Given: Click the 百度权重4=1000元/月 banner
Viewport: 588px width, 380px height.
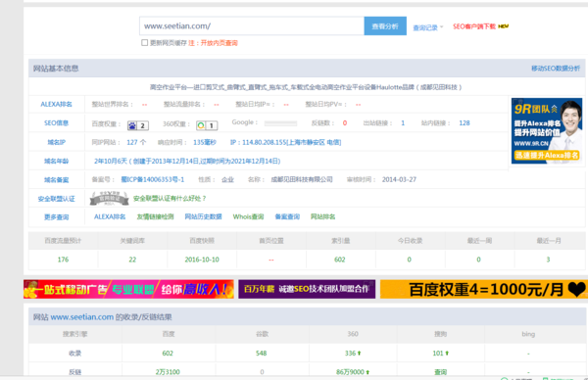Looking at the screenshot, I should (484, 289).
